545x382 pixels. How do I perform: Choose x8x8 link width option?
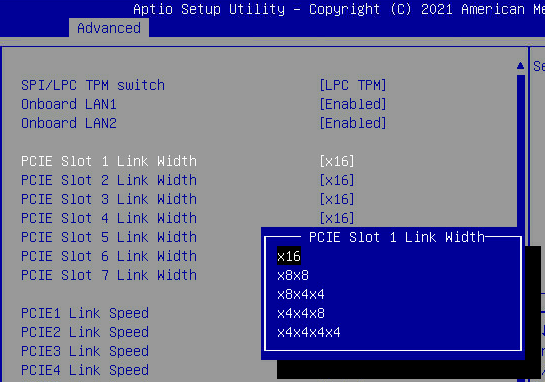coord(293,275)
